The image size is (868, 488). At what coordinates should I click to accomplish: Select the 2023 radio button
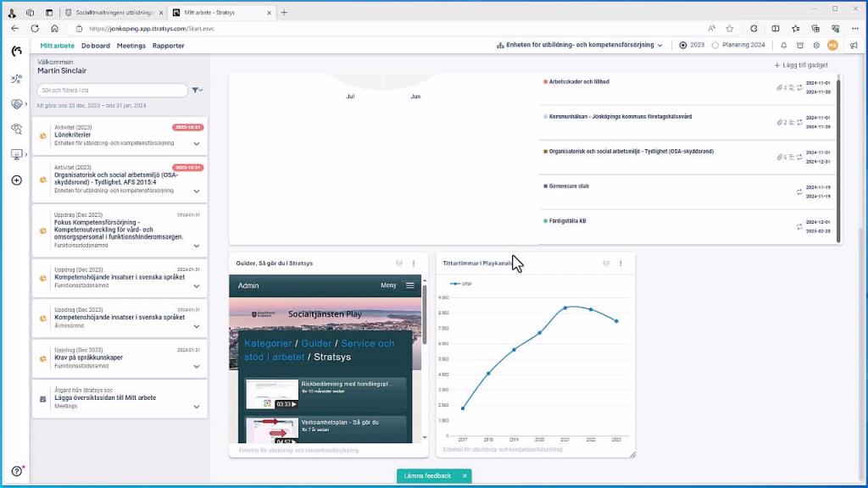coord(683,46)
